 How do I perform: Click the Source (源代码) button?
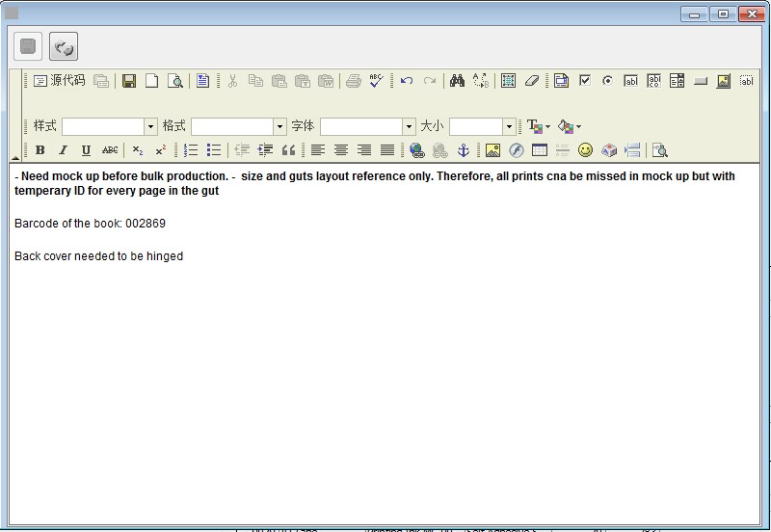59,81
